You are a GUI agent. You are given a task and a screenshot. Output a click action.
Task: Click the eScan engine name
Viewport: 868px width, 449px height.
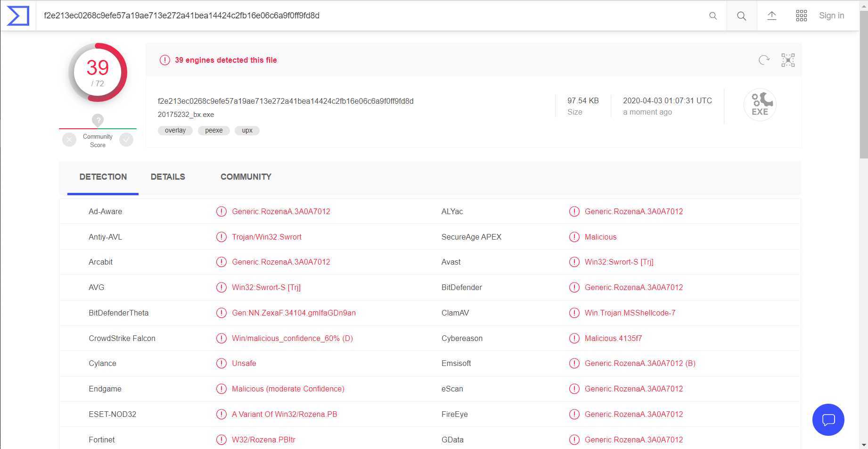[x=452, y=389]
